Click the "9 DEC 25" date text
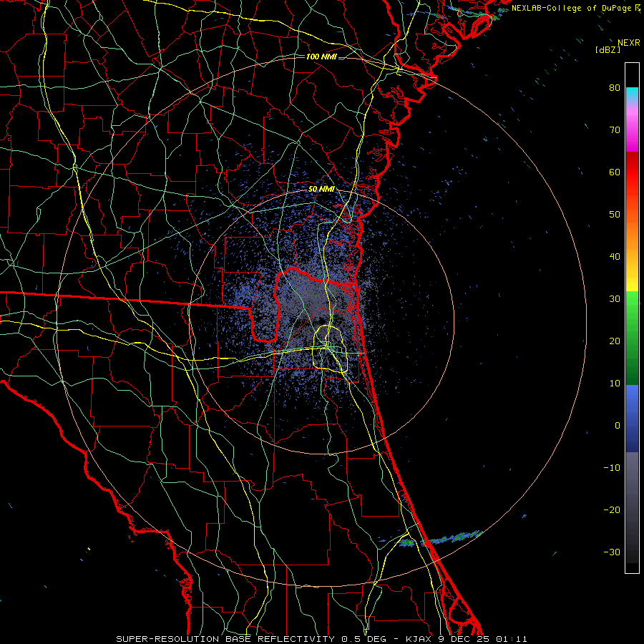The height and width of the screenshot is (644, 644). coord(464,639)
